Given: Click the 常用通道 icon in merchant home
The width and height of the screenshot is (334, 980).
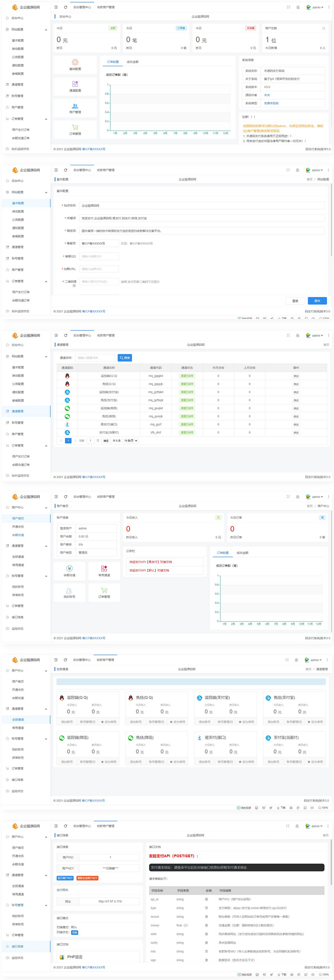Looking at the screenshot, I should (x=104, y=568).
